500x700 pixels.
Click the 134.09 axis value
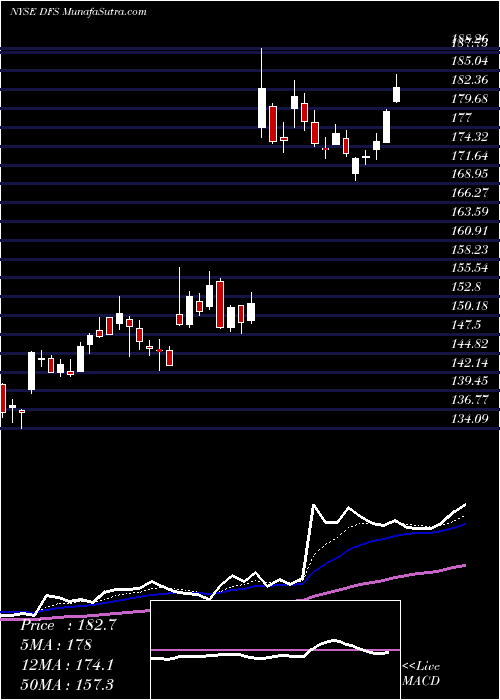[470, 419]
